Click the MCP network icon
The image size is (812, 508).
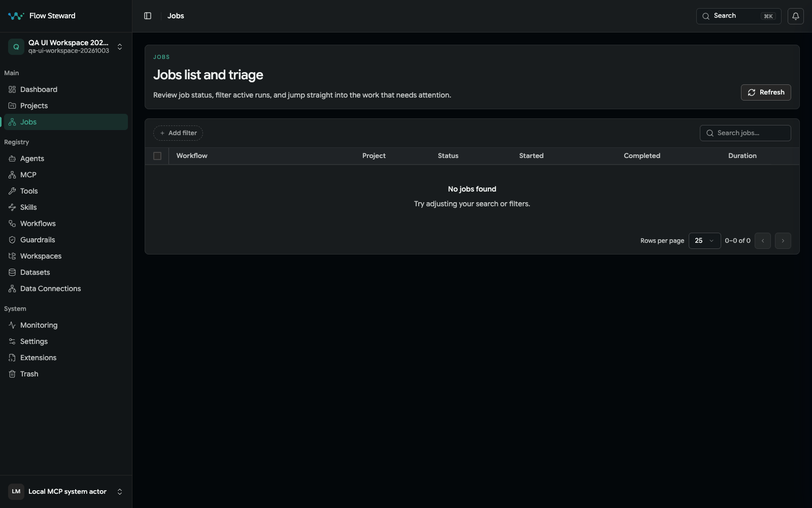12,175
